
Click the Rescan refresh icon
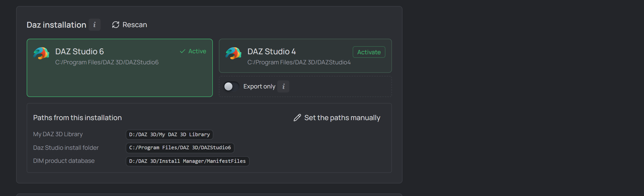click(116, 25)
